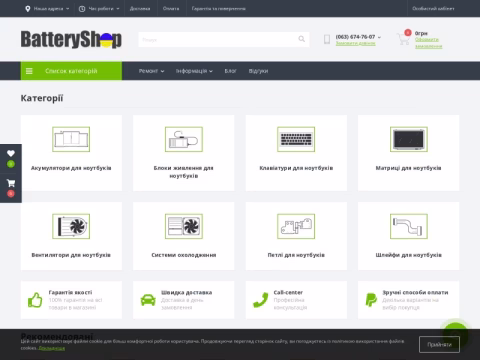The height and width of the screenshot is (360, 480).
Task: Open 'Петлі для ноутбуків' category text
Action: [296, 255]
